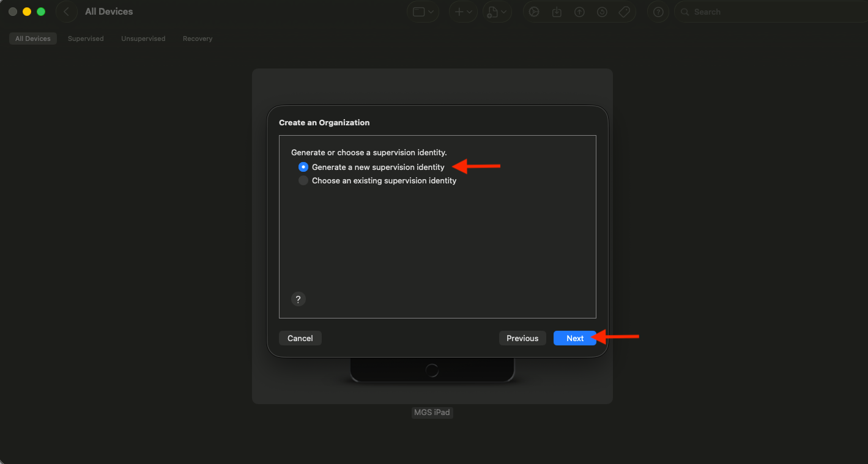The height and width of the screenshot is (464, 868).
Task: Click the Next button
Action: point(574,338)
